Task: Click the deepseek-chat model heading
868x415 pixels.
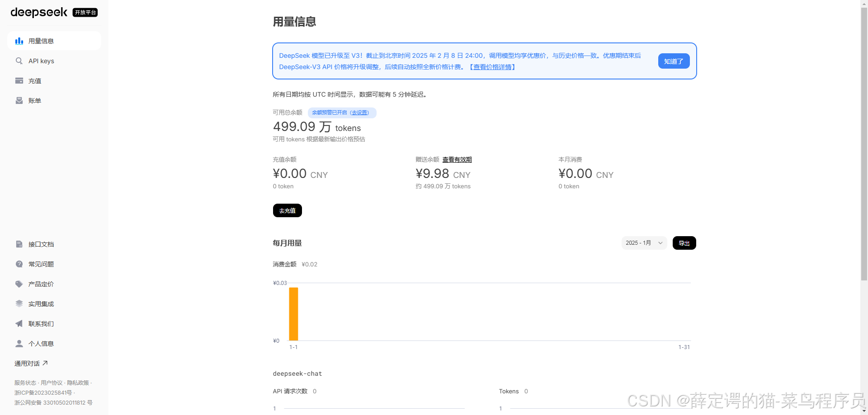Action: pos(297,373)
